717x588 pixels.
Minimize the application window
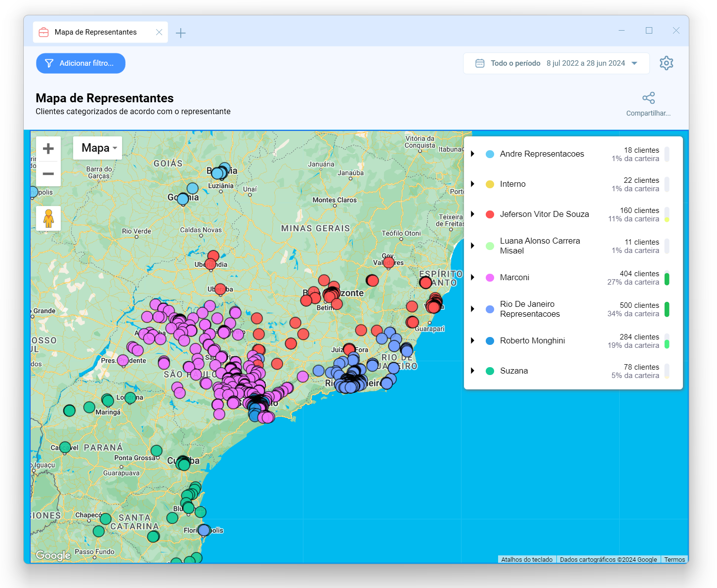point(622,31)
